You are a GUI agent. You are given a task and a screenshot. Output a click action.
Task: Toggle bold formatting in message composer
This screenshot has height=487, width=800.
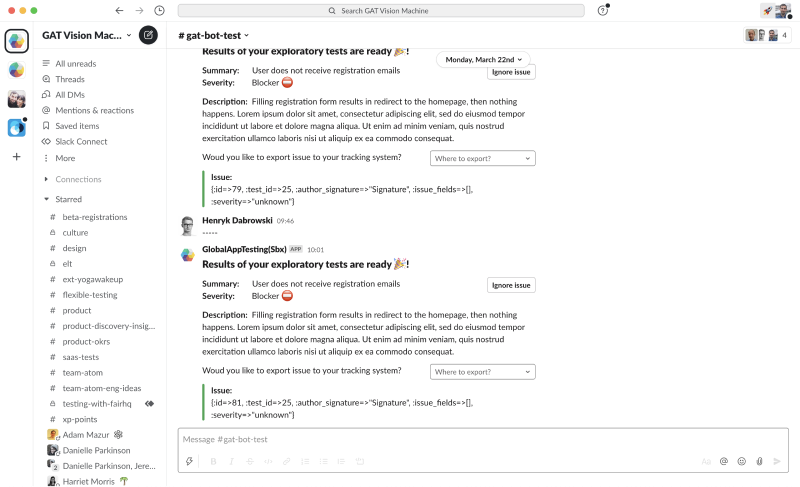(213, 461)
